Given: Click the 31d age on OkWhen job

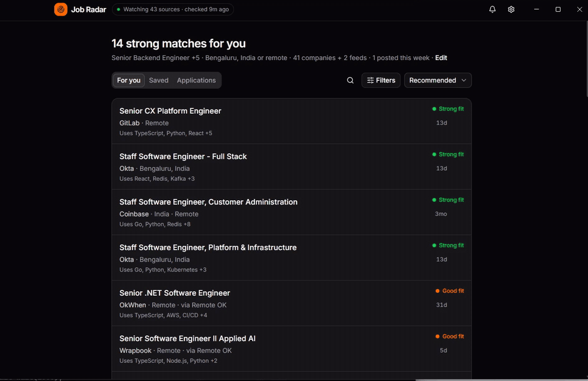Looking at the screenshot, I should [x=442, y=305].
